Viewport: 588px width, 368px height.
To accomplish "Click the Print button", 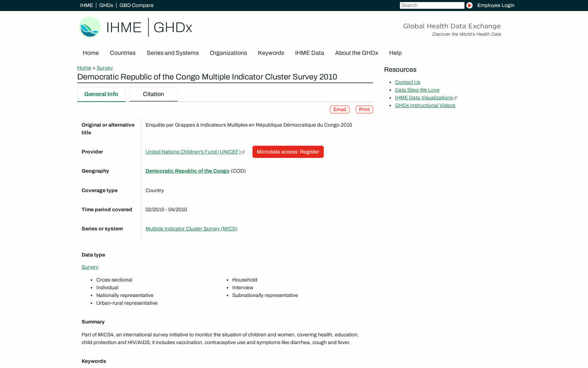I will 364,109.
